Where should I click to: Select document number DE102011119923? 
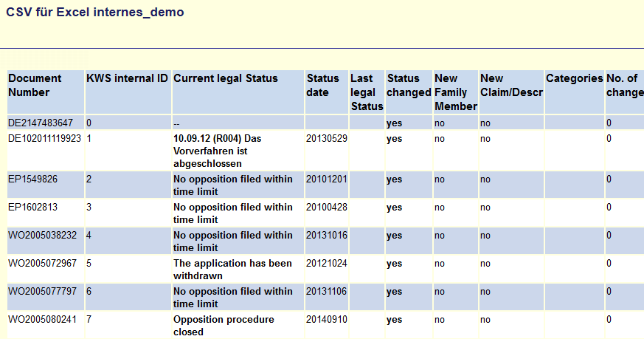[44, 138]
